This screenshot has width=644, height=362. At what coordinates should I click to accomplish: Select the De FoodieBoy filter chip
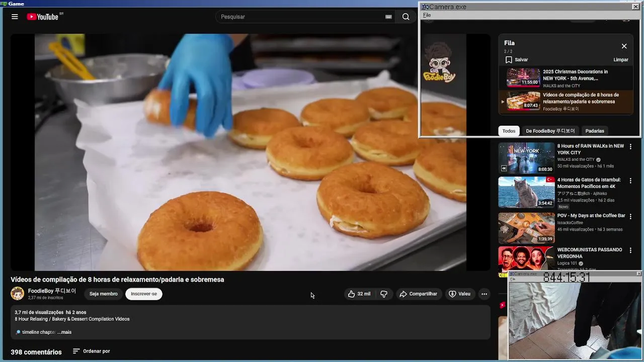pyautogui.click(x=550, y=131)
